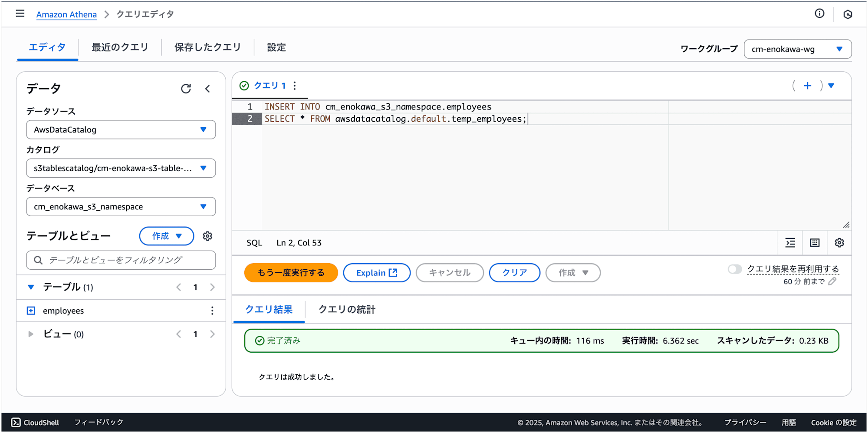Edit the result reuse time pencil icon
The width and height of the screenshot is (868, 433).
[832, 281]
